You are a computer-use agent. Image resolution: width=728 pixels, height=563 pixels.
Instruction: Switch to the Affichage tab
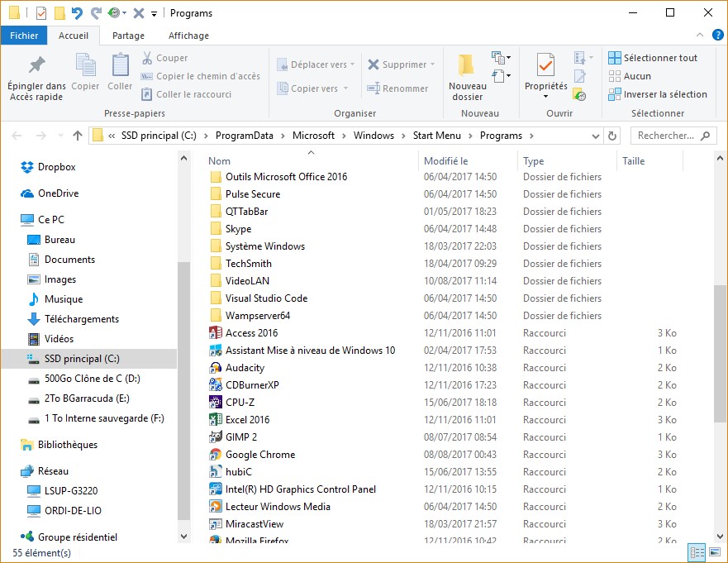(188, 36)
